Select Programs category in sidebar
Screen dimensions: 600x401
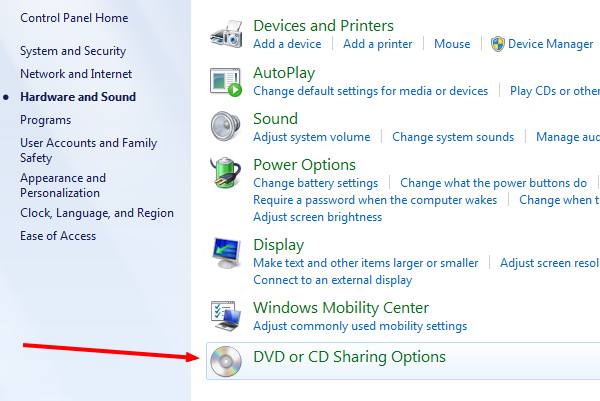coord(46,120)
